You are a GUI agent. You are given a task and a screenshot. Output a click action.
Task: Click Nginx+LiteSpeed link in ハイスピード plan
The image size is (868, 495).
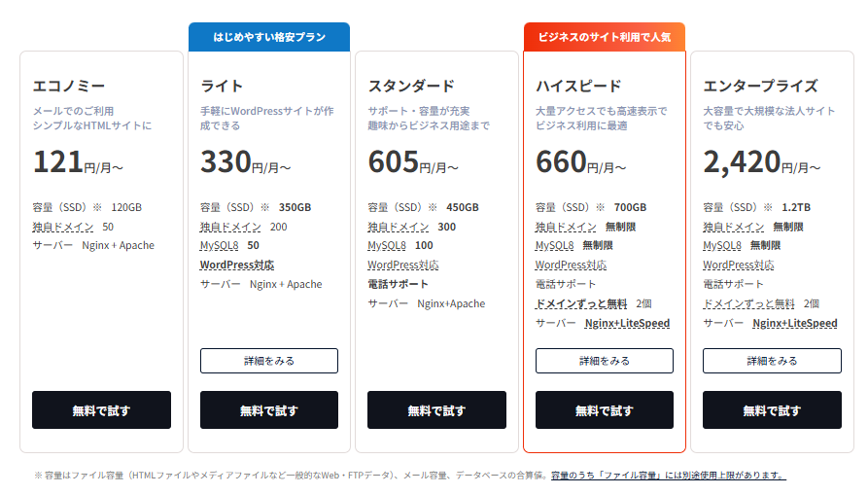[627, 323]
